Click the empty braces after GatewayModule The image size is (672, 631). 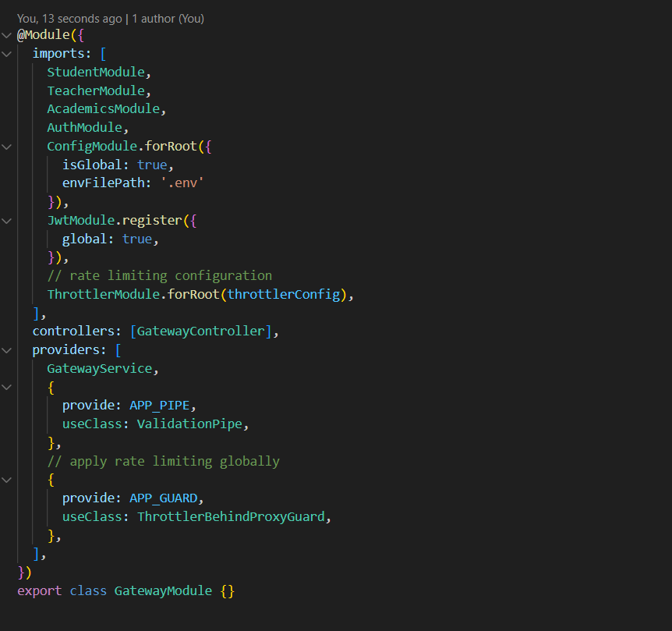[227, 591]
